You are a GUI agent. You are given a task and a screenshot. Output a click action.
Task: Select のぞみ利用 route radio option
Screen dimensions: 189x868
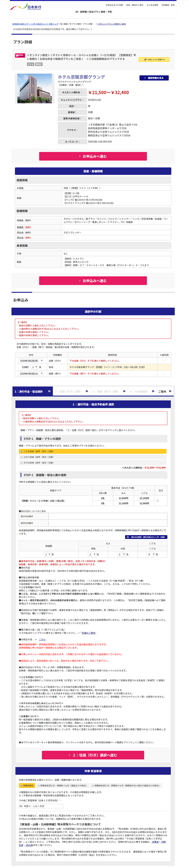click(x=22, y=463)
